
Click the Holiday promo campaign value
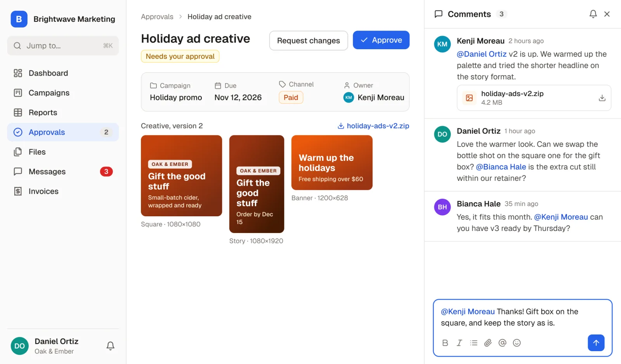click(176, 98)
